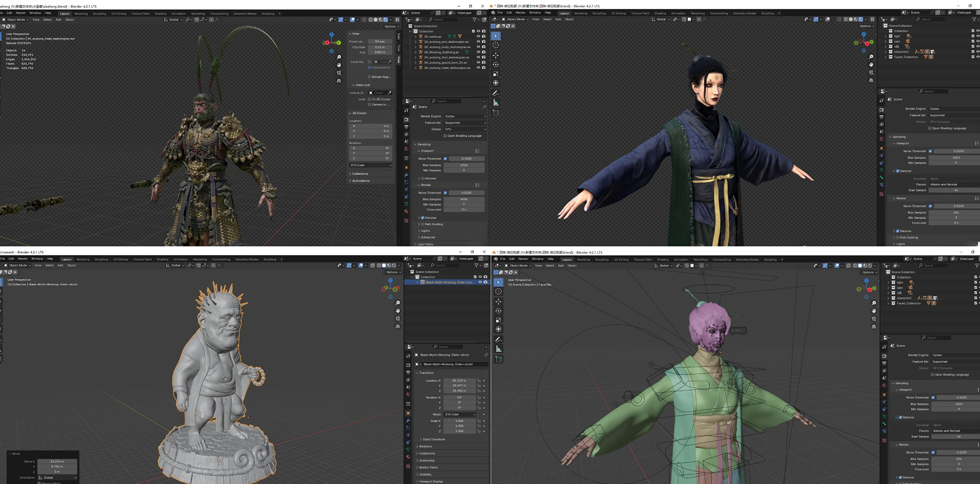The width and height of the screenshot is (980, 484).
Task: Collapse the View Lock panel in the top-left window
Action: click(x=353, y=85)
